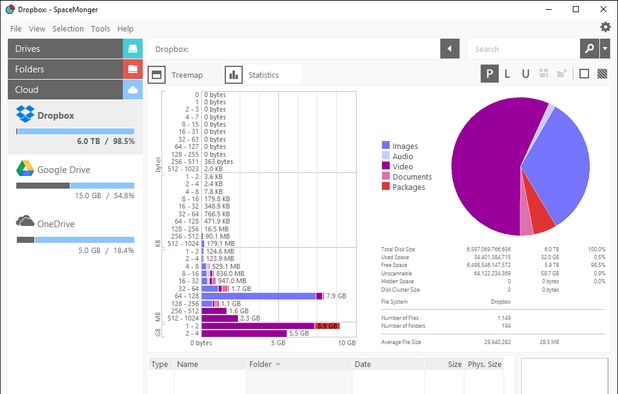This screenshot has height=394, width=618.
Task: Toggle the L size mode button
Action: [507, 74]
